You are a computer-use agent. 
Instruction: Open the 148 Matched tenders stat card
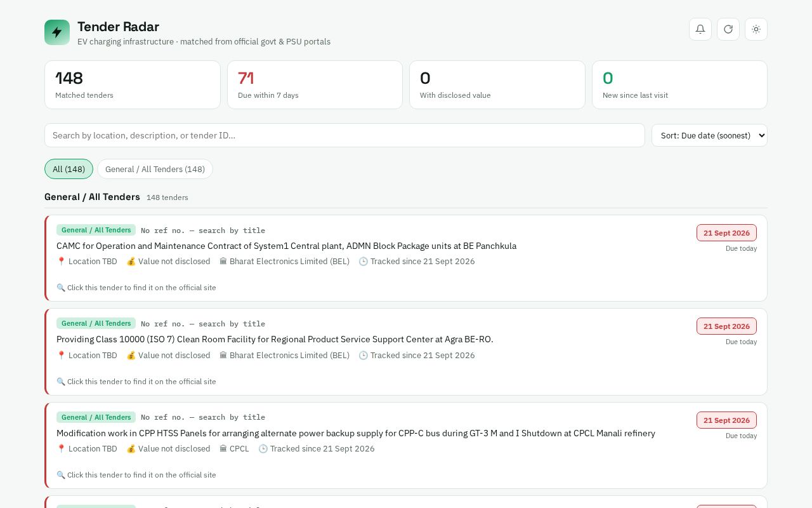tap(133, 84)
